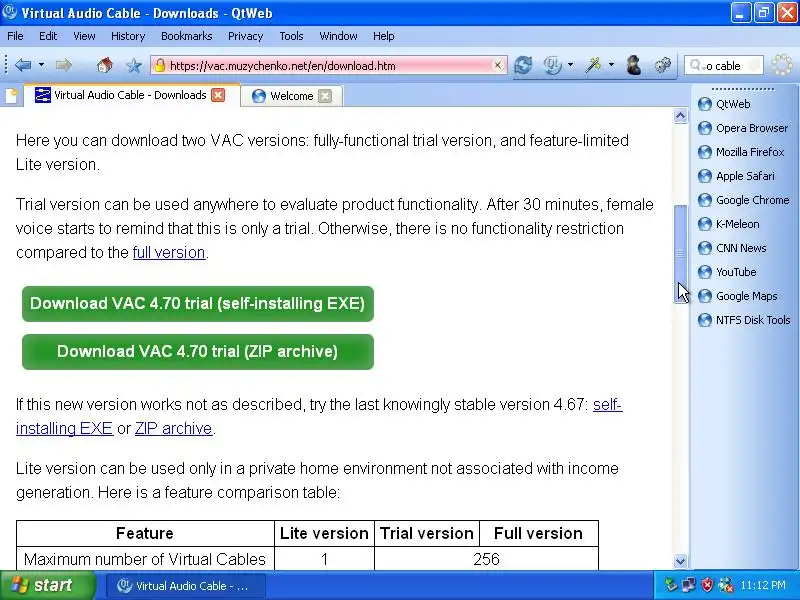This screenshot has height=600, width=800.
Task: Click Download VAC 4.70 trial ZIP archive
Action: click(x=197, y=352)
